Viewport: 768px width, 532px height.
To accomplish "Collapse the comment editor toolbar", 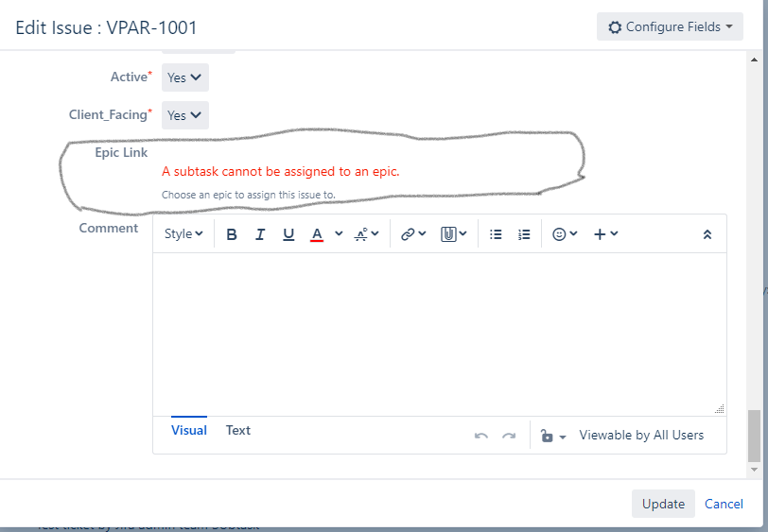I will [707, 234].
